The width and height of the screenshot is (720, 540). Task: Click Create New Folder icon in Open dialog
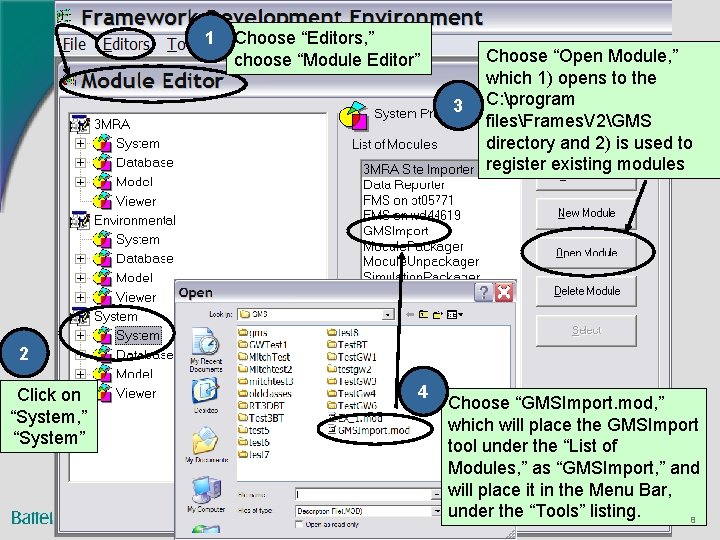click(438, 315)
